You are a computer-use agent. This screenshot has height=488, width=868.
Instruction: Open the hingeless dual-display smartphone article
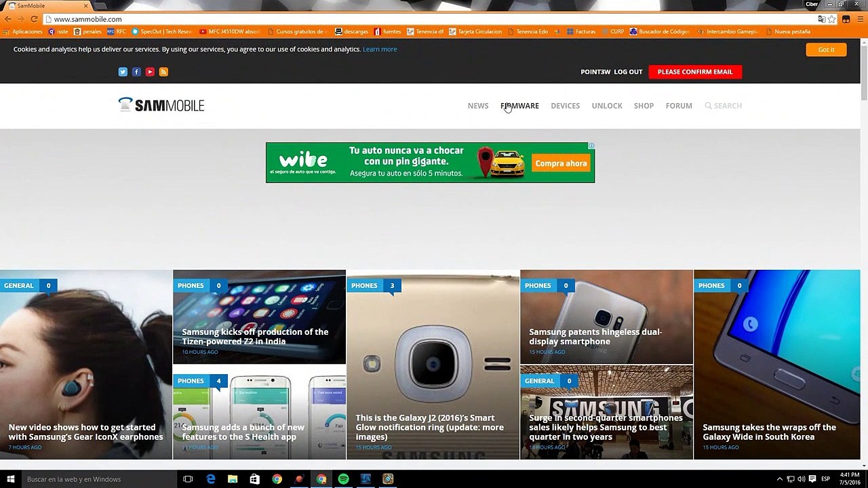pos(595,336)
